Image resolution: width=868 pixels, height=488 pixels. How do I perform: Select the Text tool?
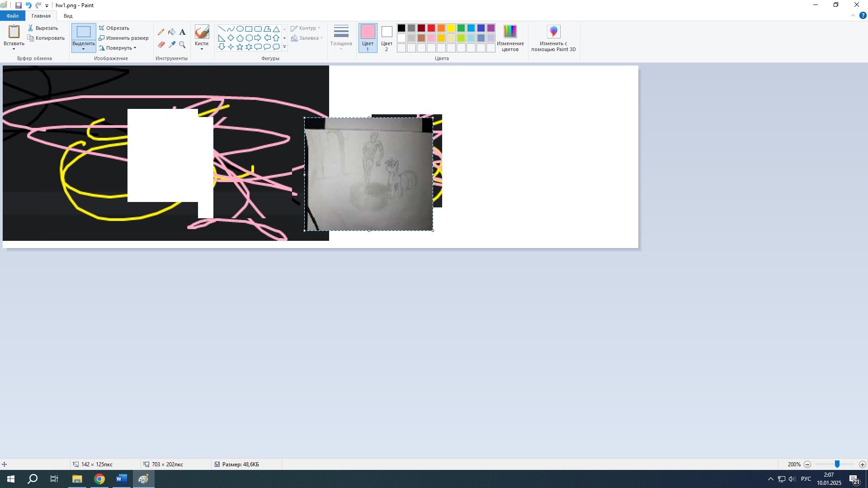(x=182, y=32)
